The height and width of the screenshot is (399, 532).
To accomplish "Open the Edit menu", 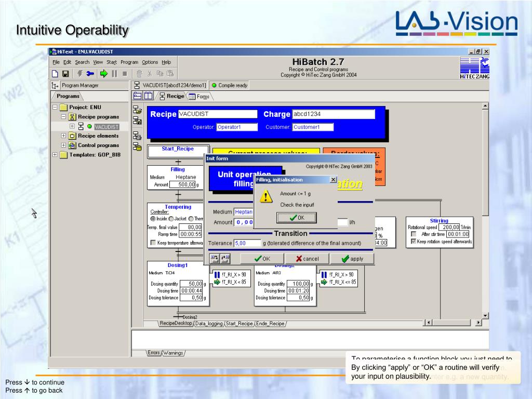I will click(x=67, y=62).
